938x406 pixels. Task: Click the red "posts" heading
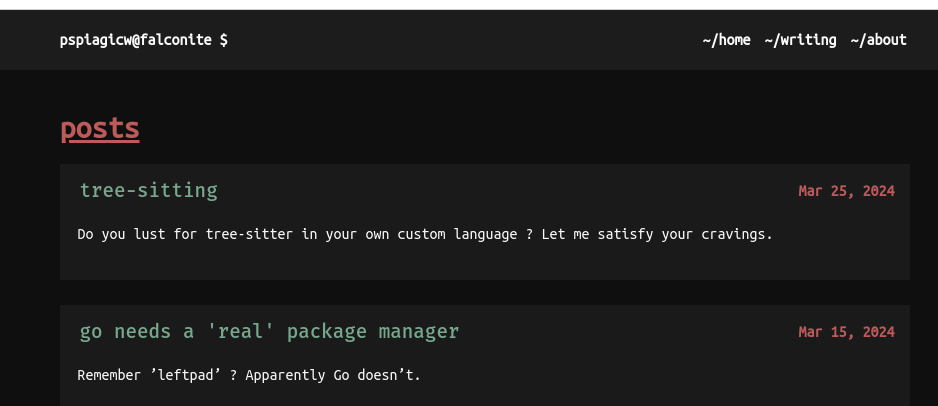tap(100, 129)
